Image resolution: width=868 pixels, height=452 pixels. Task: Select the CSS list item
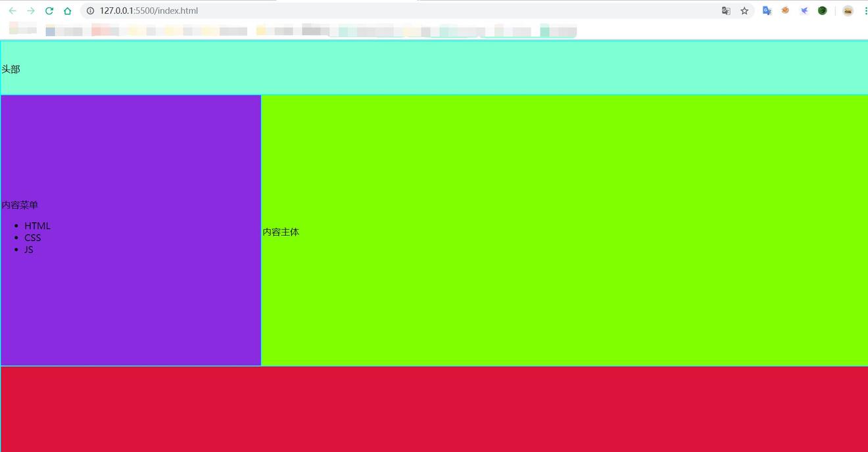tap(33, 238)
